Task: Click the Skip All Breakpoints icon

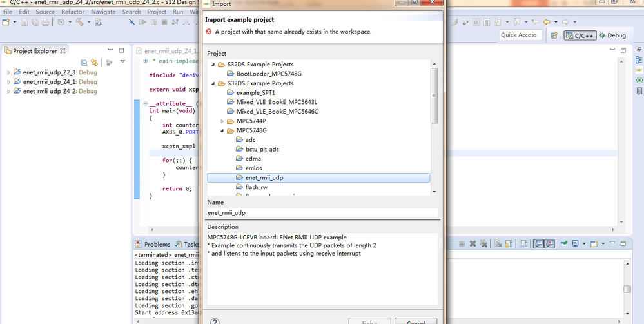Action: coord(132,22)
